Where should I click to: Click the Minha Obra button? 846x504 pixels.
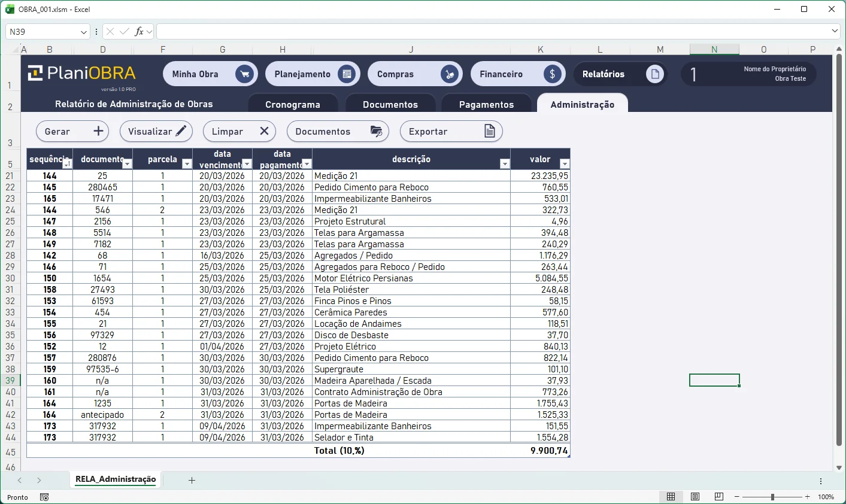click(210, 74)
